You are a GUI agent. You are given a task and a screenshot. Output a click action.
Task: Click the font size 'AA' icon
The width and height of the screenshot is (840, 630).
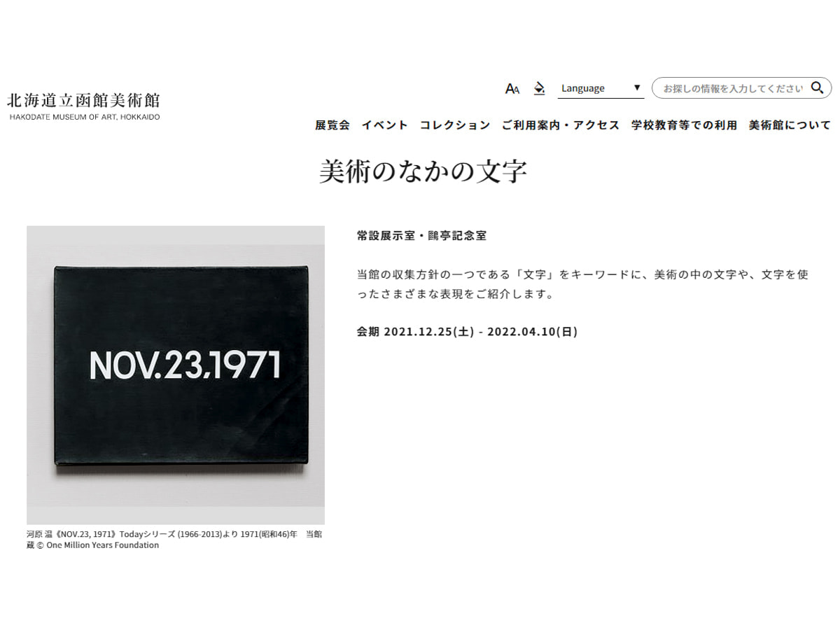click(512, 88)
